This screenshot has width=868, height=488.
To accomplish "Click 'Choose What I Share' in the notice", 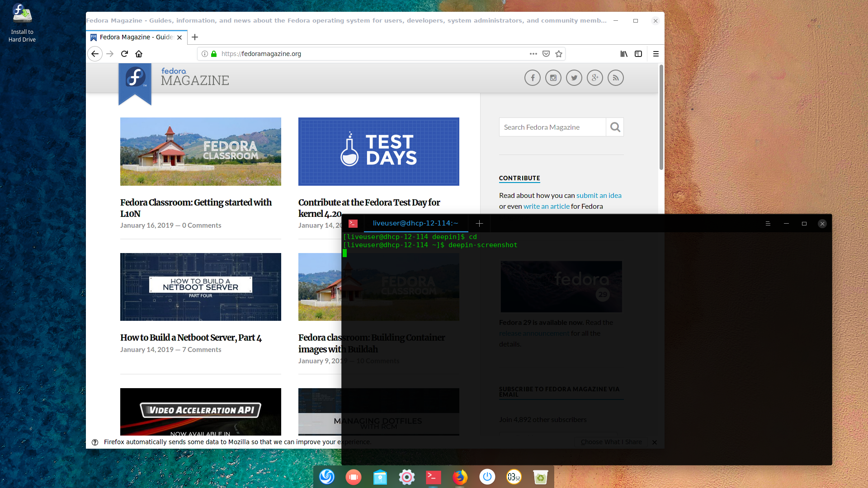I will click(610, 442).
